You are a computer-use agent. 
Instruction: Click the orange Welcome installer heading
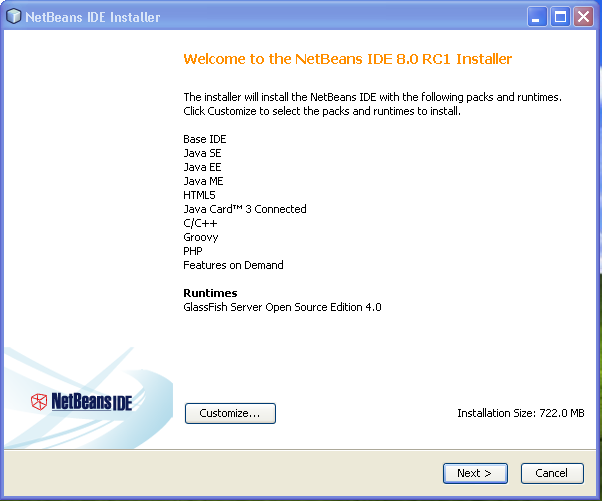(x=347, y=59)
